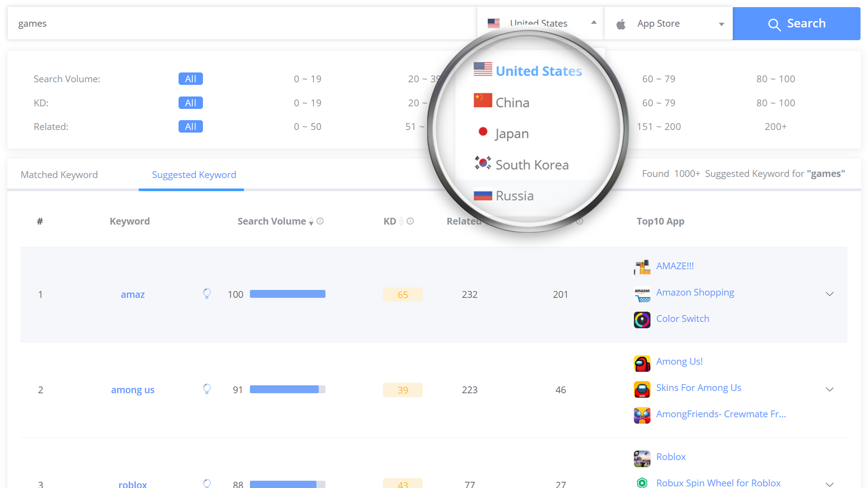Click the US flag in country selector
868x488 pixels.
tap(494, 23)
